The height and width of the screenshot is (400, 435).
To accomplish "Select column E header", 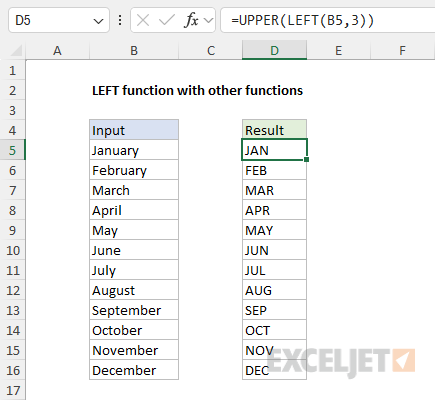I will (338, 51).
